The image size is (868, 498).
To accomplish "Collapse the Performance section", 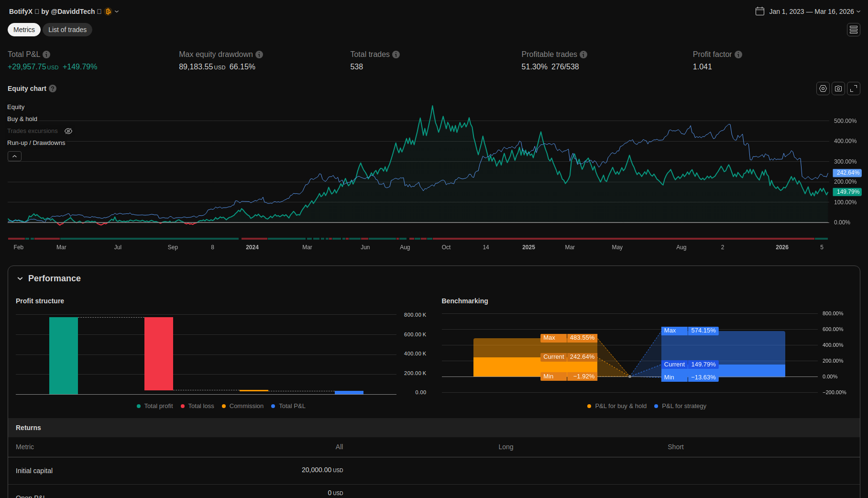I will click(x=20, y=278).
